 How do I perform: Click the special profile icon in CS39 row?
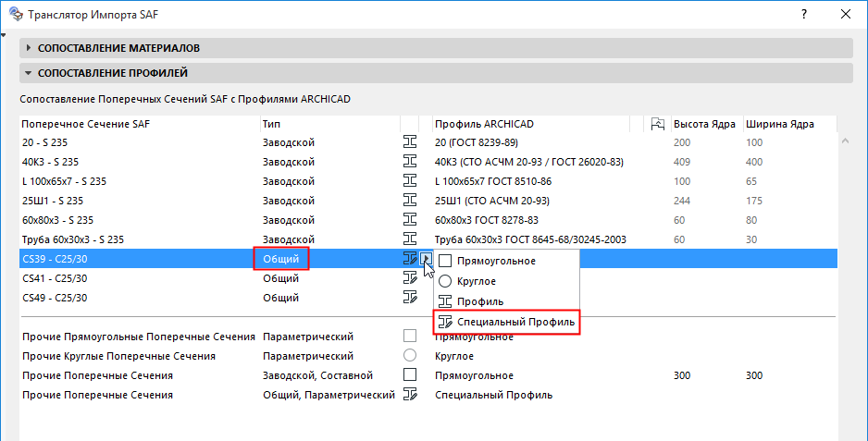pos(410,258)
